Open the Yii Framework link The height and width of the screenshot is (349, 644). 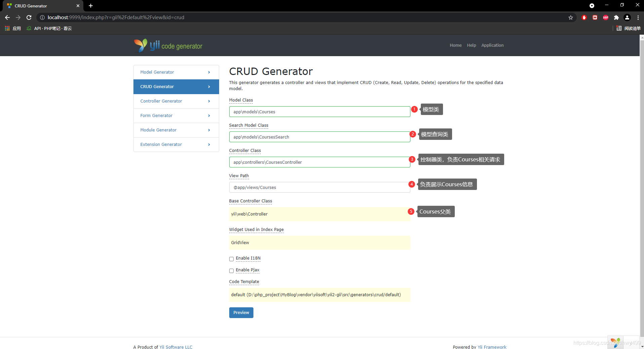(492, 347)
